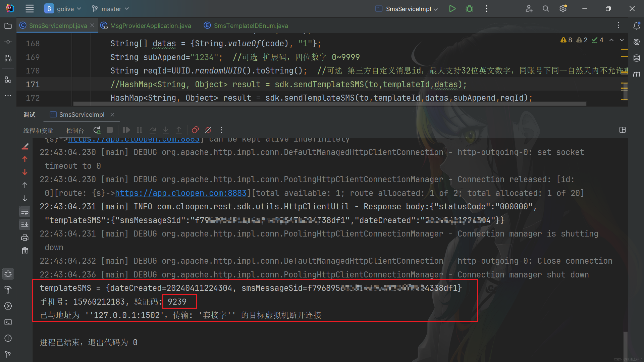Rerun the debug session
The height and width of the screenshot is (362, 644).
point(97,130)
